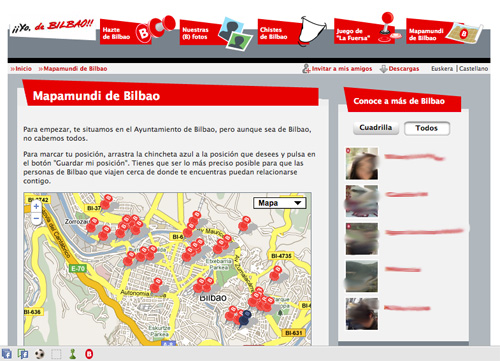Switch language to Castellano
Viewport: 500px width, 361px height.
pyautogui.click(x=473, y=69)
